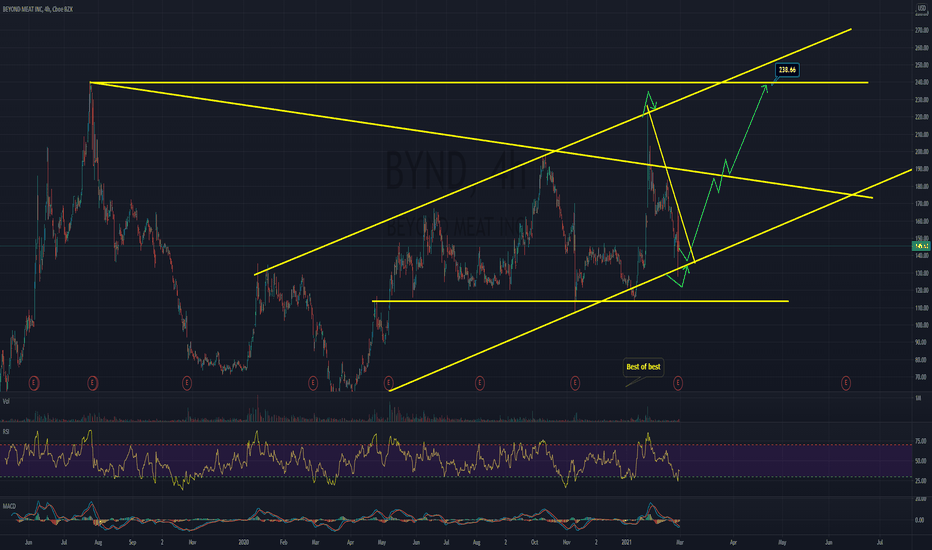Click the Sep label on time axis
Image resolution: width=932 pixels, height=550 pixels.
click(133, 542)
